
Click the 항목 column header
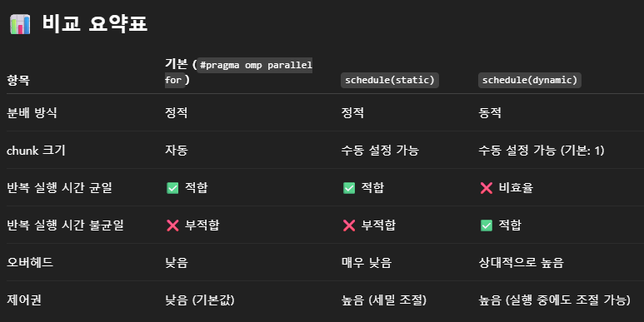18,80
